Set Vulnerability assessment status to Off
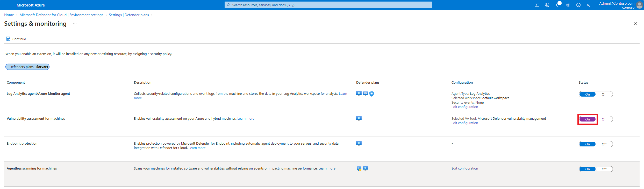The width and height of the screenshot is (644, 189). [x=604, y=119]
